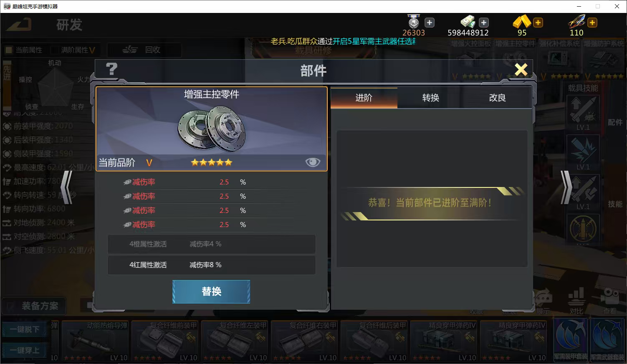Add cash using the plus icon

[483, 23]
